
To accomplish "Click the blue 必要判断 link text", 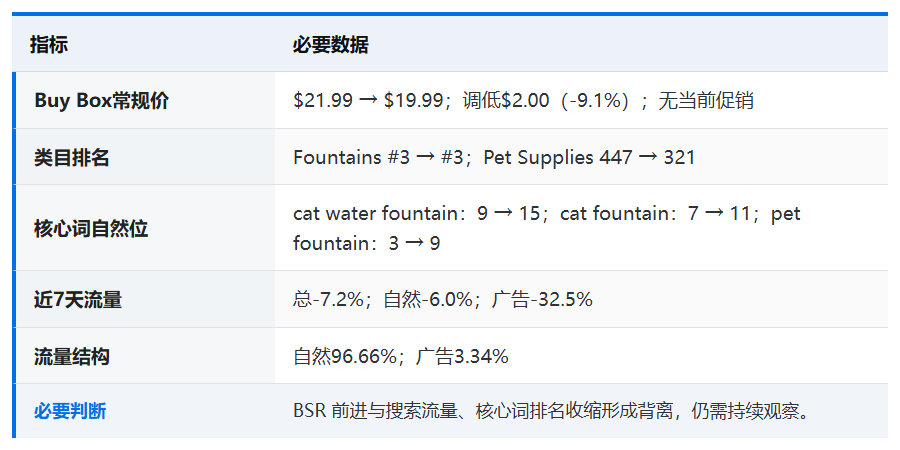I will click(x=70, y=411).
